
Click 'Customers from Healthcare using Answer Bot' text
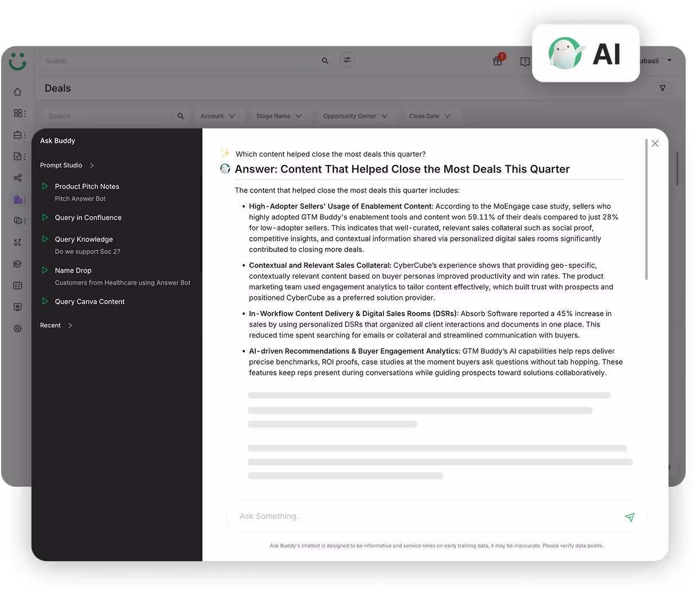coord(123,283)
